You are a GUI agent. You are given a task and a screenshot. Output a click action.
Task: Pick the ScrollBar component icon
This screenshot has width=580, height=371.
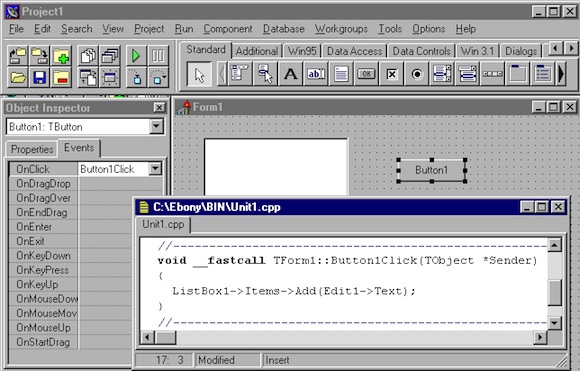[493, 74]
